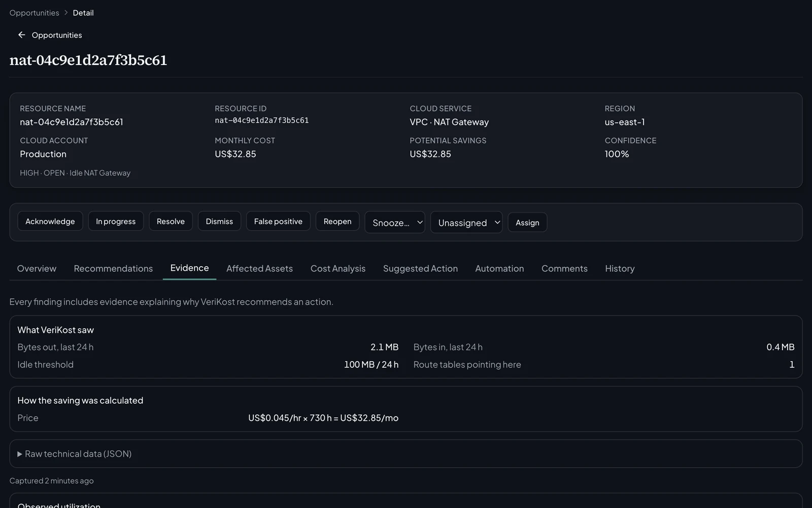Open the Comments tab
Screen dimensions: 812x508
[564, 268]
